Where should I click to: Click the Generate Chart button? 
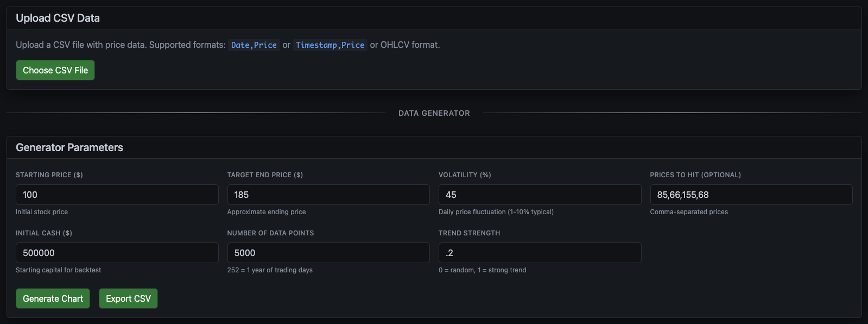coord(52,298)
